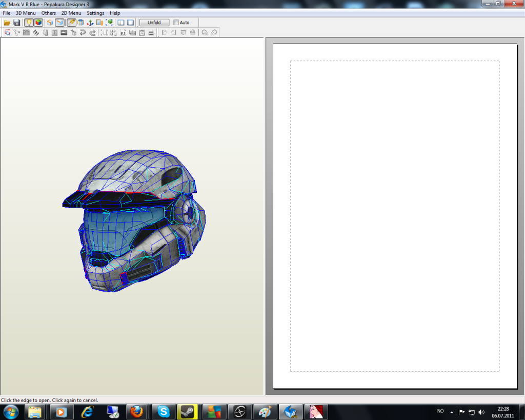Open Firefox from the taskbar
Viewport: 525px width, 420px height.
coord(136,412)
